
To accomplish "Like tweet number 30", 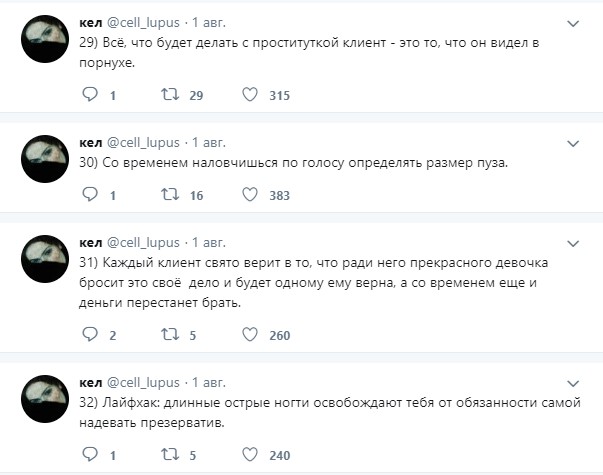I will pos(250,195).
